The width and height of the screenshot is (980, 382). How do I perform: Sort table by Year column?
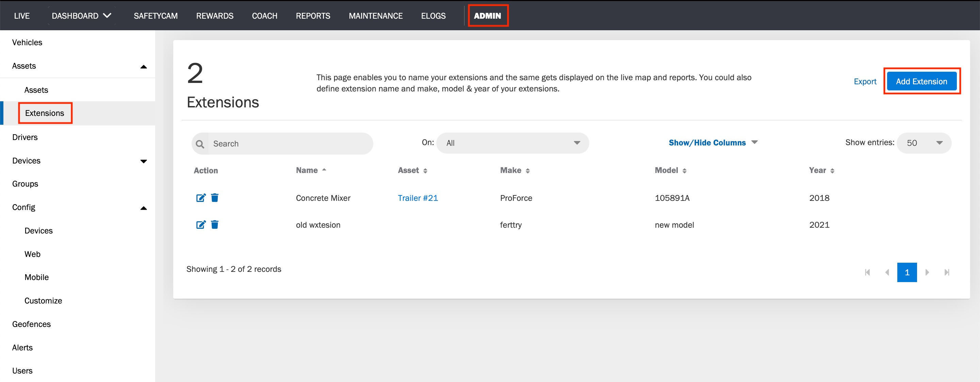coord(821,170)
